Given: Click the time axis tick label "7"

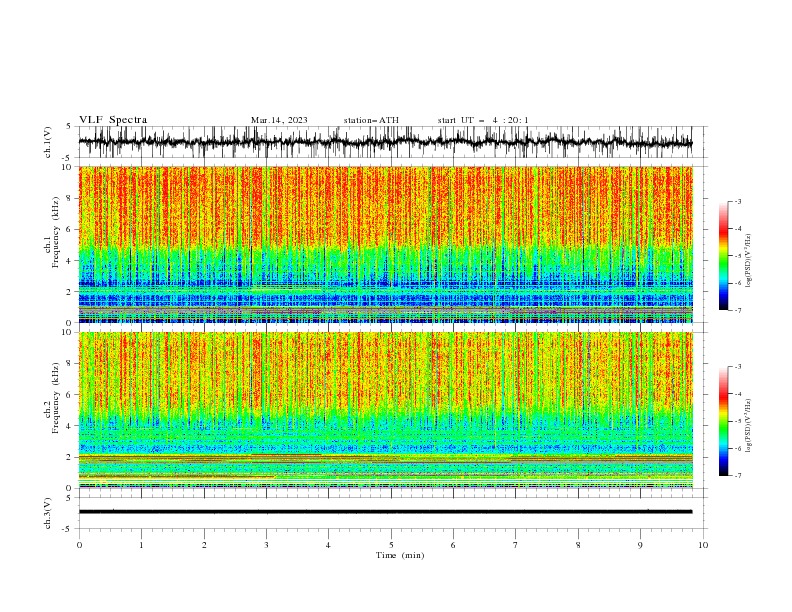Looking at the screenshot, I should [516, 545].
